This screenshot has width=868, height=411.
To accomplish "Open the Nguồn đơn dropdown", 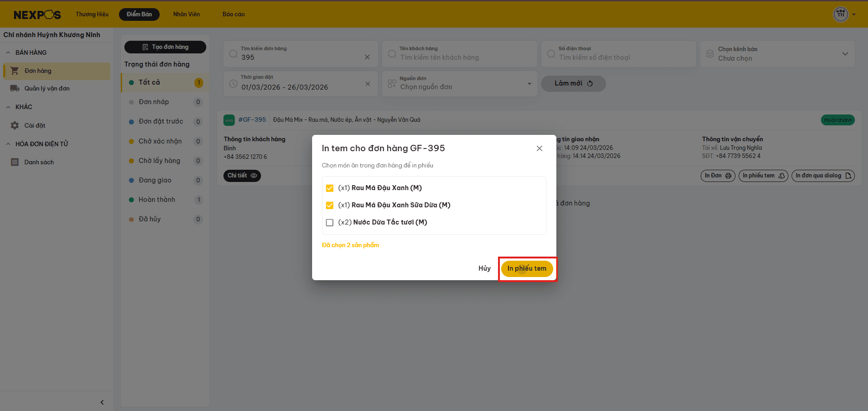I will tap(460, 84).
